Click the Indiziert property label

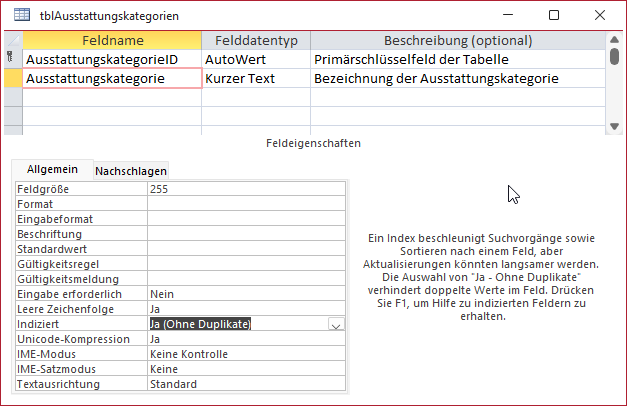tap(82, 324)
